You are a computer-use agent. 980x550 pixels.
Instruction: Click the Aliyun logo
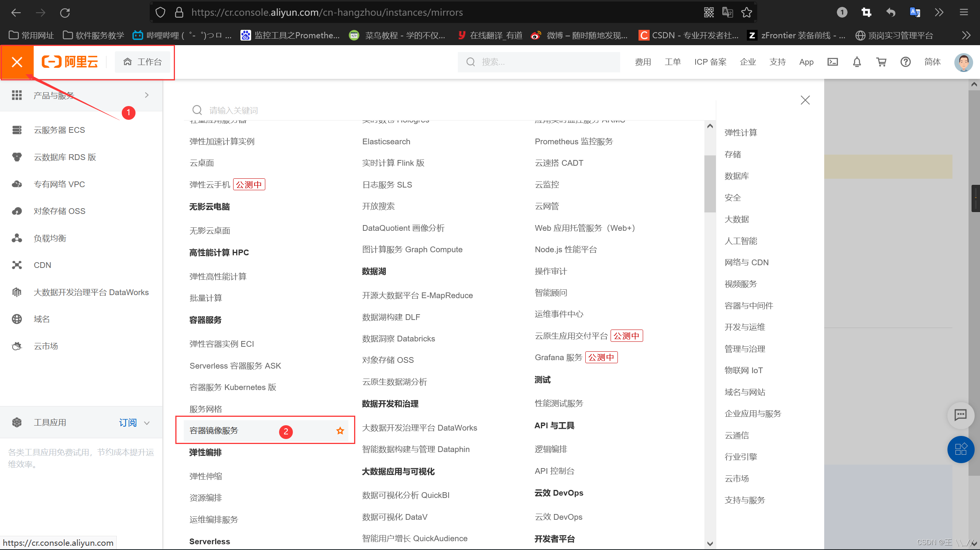pos(70,62)
